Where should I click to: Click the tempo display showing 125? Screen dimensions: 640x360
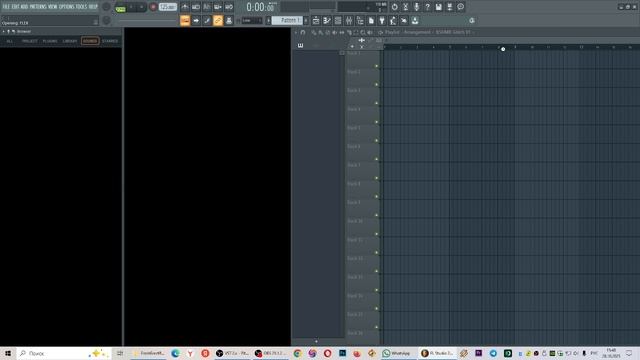click(168, 7)
